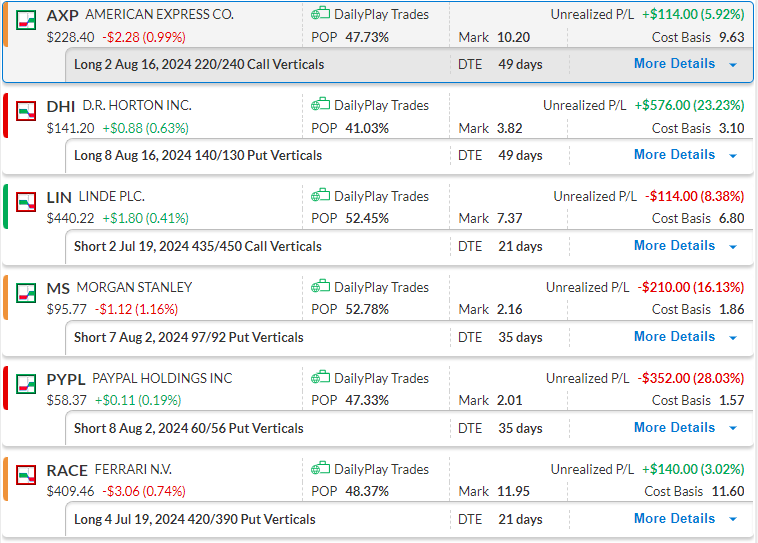Viewport: 758px width, 543px height.
Task: Click RACE price change -$3.06 (0.74%)
Action: click(x=144, y=491)
